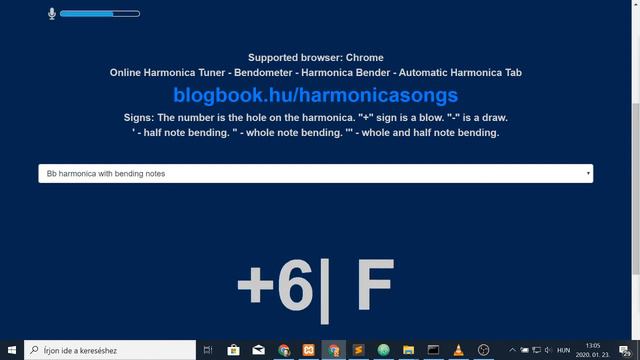Open the notification Action Center
640x360 pixels.
click(x=624, y=350)
